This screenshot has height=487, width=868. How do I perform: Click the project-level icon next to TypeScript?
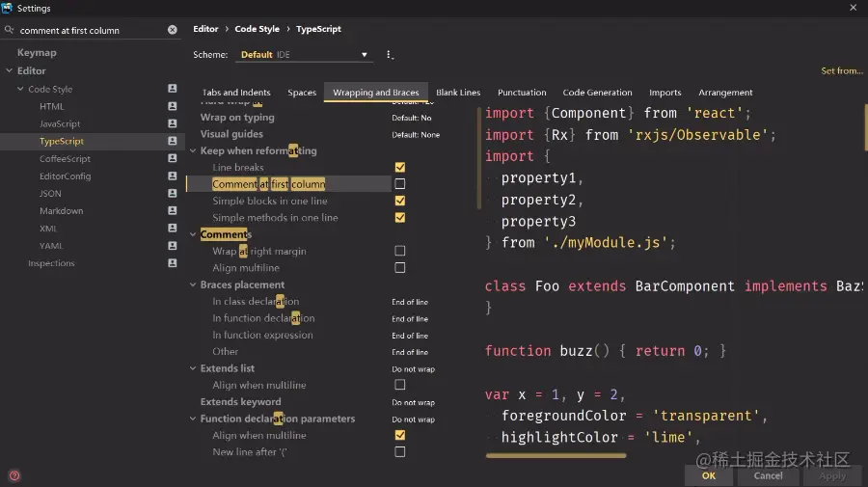tap(173, 141)
